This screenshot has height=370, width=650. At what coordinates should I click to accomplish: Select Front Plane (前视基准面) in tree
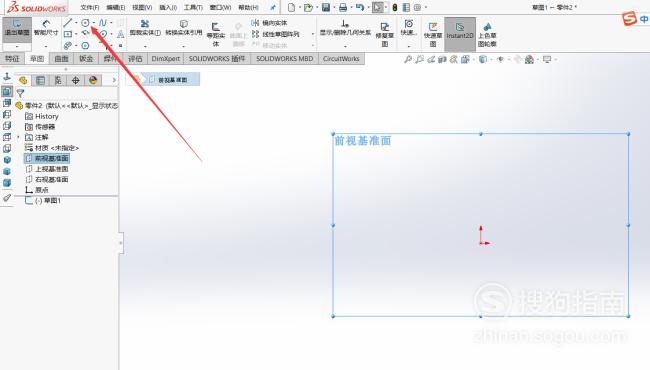coord(47,158)
